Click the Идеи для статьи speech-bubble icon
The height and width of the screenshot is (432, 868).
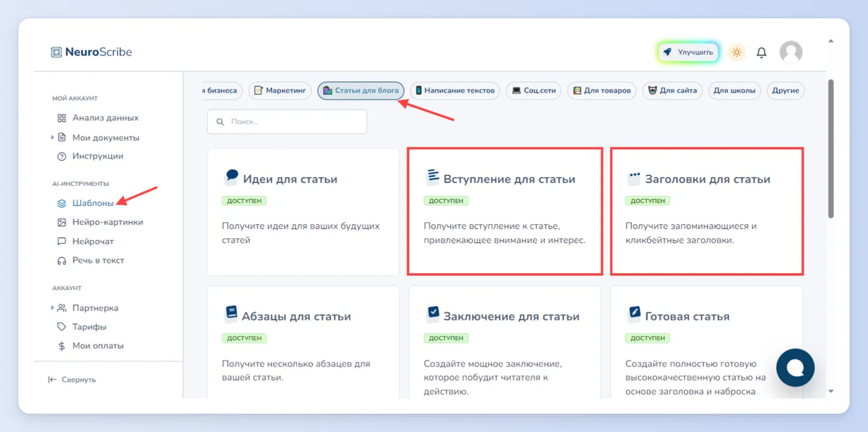point(231,178)
